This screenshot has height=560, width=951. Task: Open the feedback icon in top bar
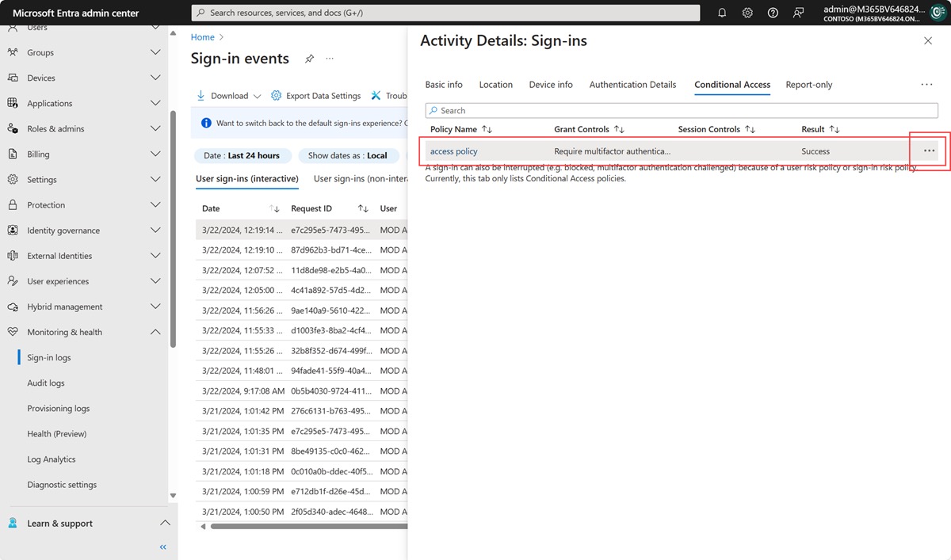tap(798, 13)
